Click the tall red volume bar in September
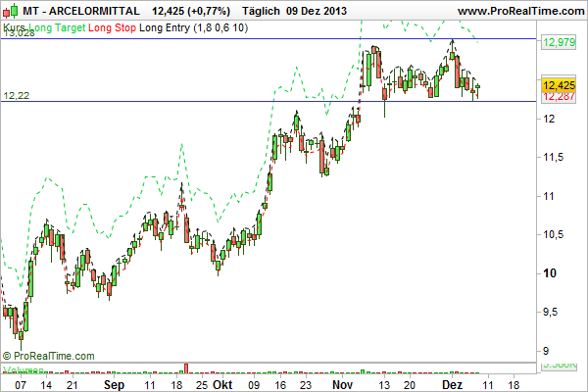Screen dimensions: 588x392 [186, 368]
